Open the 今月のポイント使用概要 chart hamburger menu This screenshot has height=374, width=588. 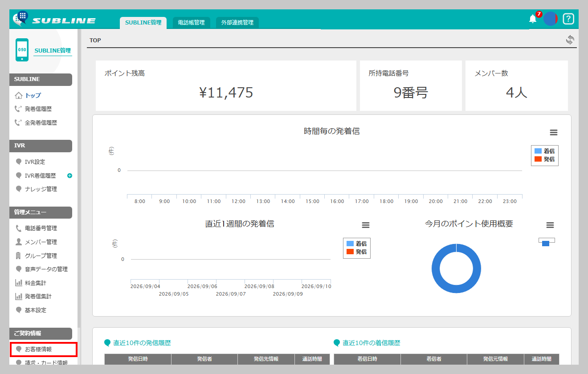[550, 225]
